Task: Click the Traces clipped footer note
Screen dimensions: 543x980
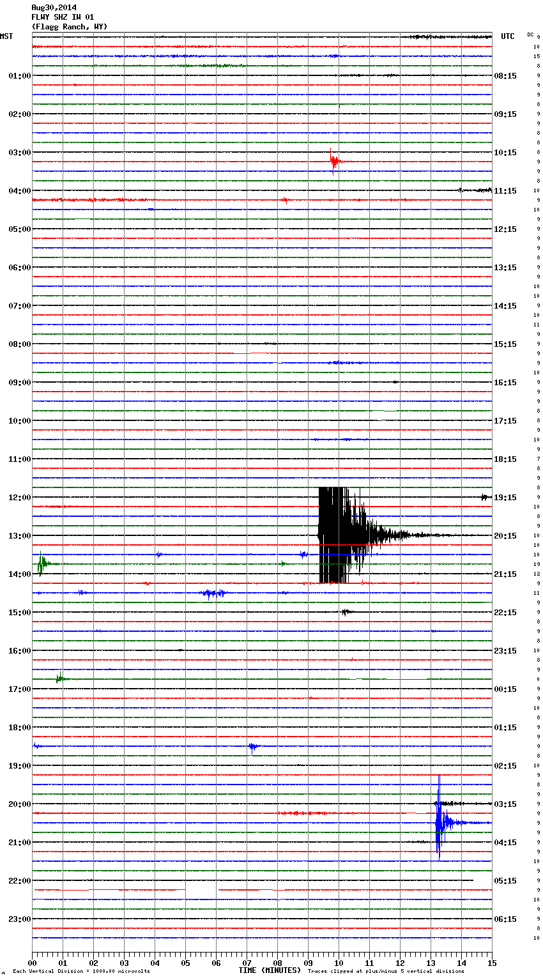Action: [386, 972]
